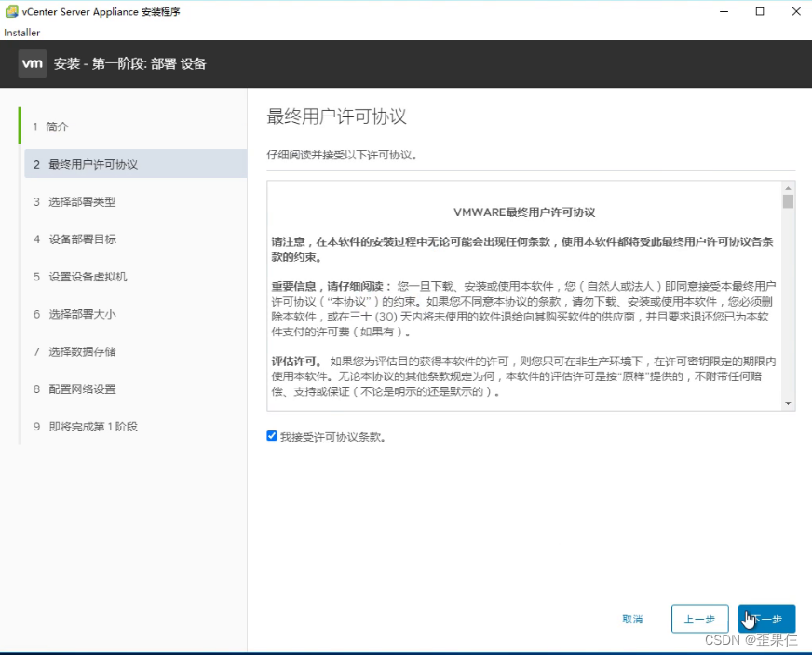Viewport: 812px width, 655px height.
Task: Maximize the installer window
Action: point(760,11)
